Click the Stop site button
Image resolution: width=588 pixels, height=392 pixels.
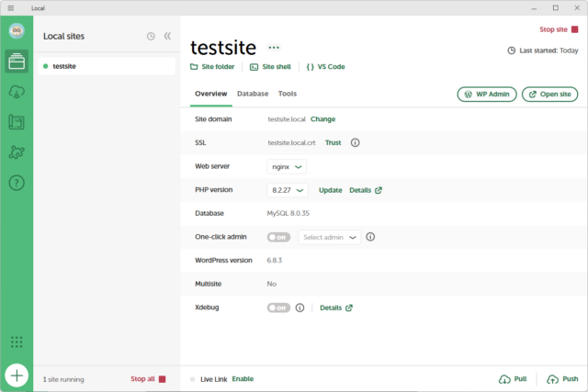point(559,29)
